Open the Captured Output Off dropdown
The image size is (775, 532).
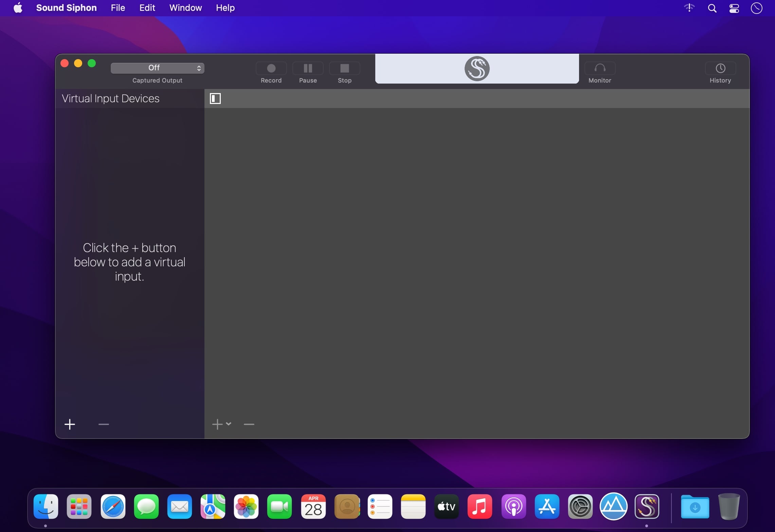pyautogui.click(x=157, y=68)
